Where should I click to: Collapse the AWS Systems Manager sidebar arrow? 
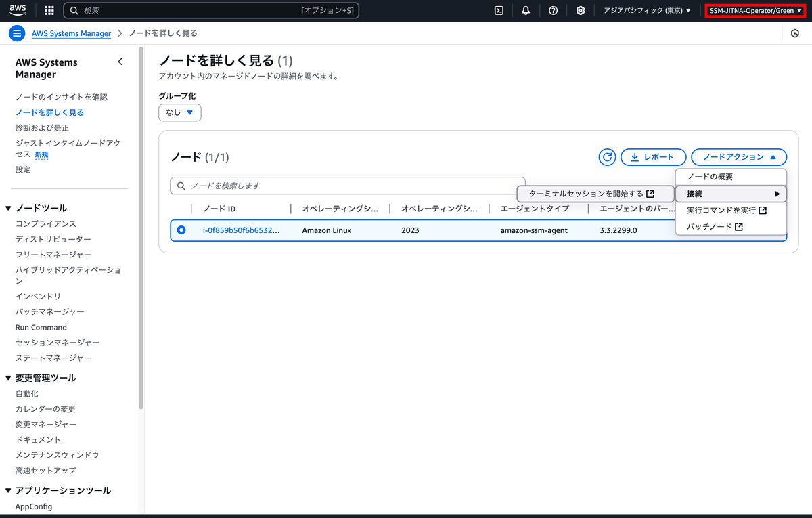(120, 62)
